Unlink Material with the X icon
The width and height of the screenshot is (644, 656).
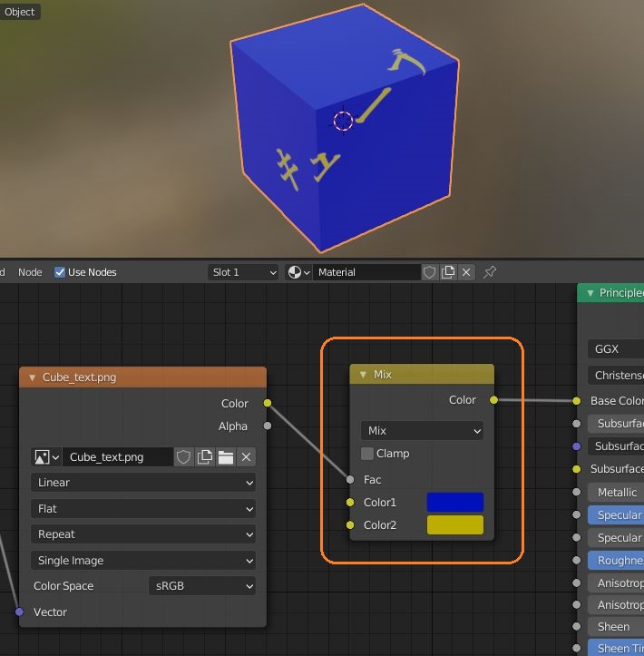point(466,272)
